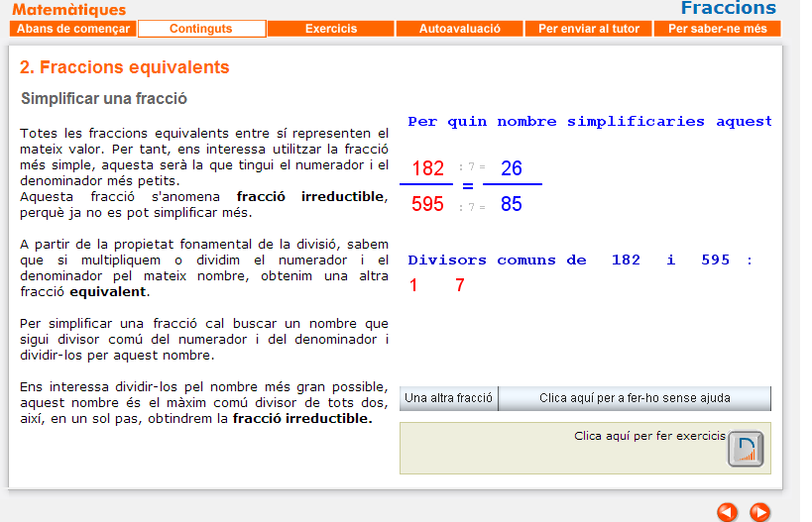The height and width of the screenshot is (522, 812).
Task: Open the Per saber-ne més tab
Action: tap(717, 29)
